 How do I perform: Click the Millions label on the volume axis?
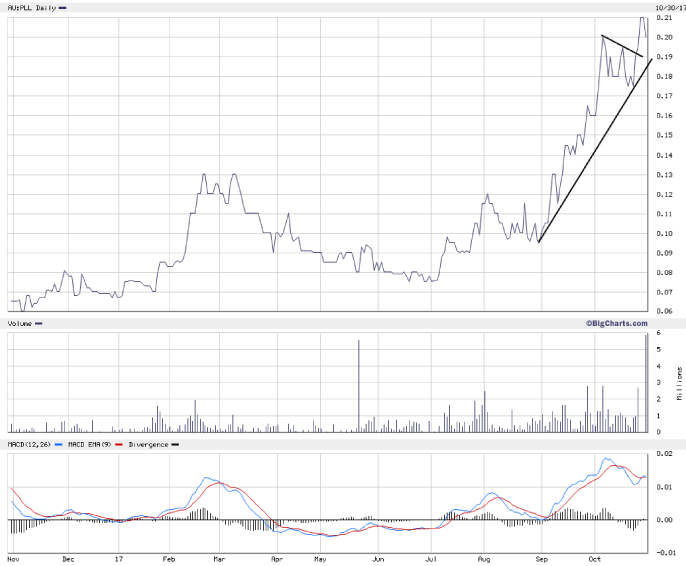[x=679, y=385]
